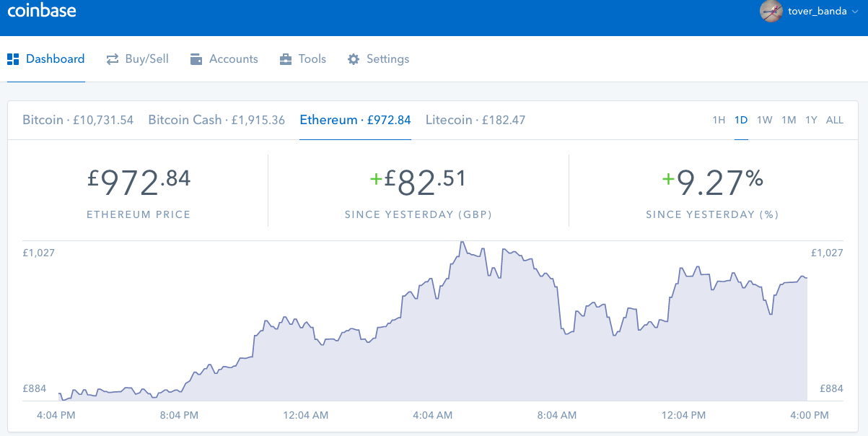Click the 4:04 AM time label
Viewport: 868px width, 436px height.
(x=433, y=415)
